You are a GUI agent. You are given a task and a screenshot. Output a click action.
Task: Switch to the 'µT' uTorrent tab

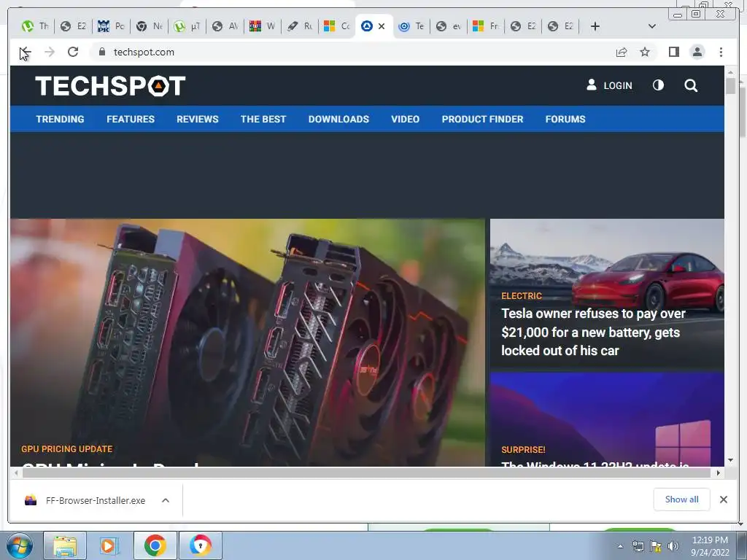pyautogui.click(x=187, y=26)
